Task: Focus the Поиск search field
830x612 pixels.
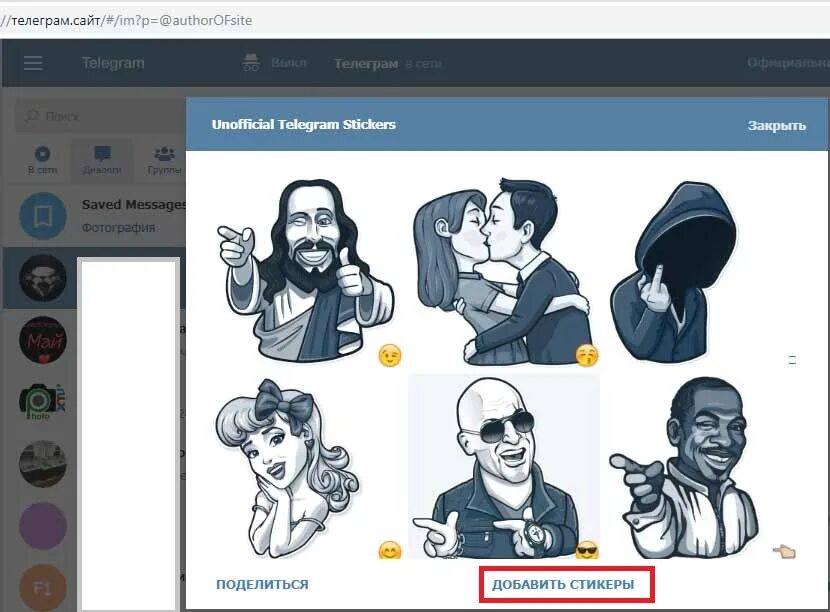Action: pos(100,115)
